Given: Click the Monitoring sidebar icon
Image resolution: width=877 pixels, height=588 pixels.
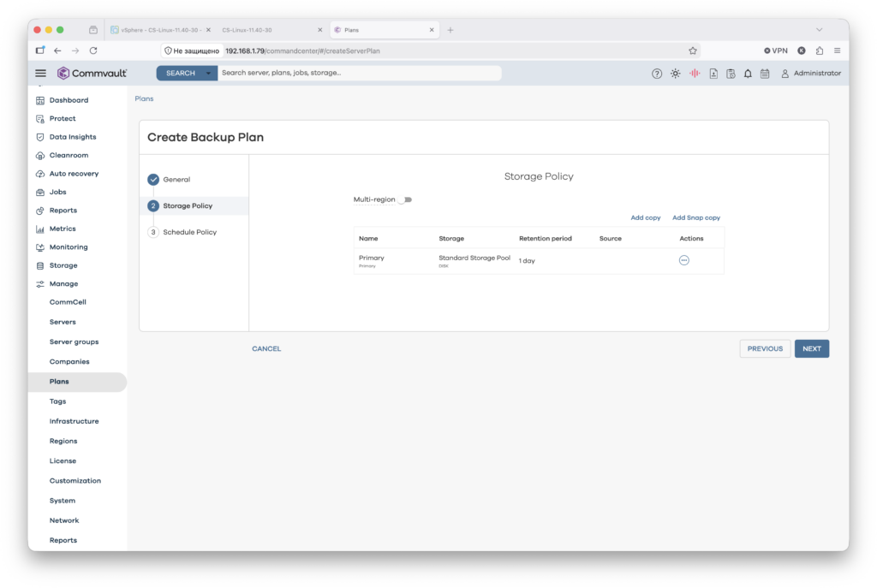Looking at the screenshot, I should [x=40, y=247].
